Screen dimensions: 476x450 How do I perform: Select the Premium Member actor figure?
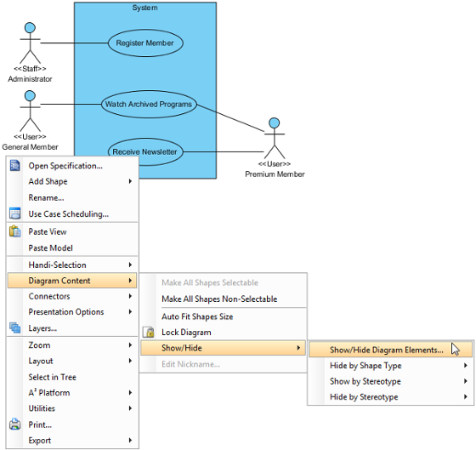coord(275,139)
